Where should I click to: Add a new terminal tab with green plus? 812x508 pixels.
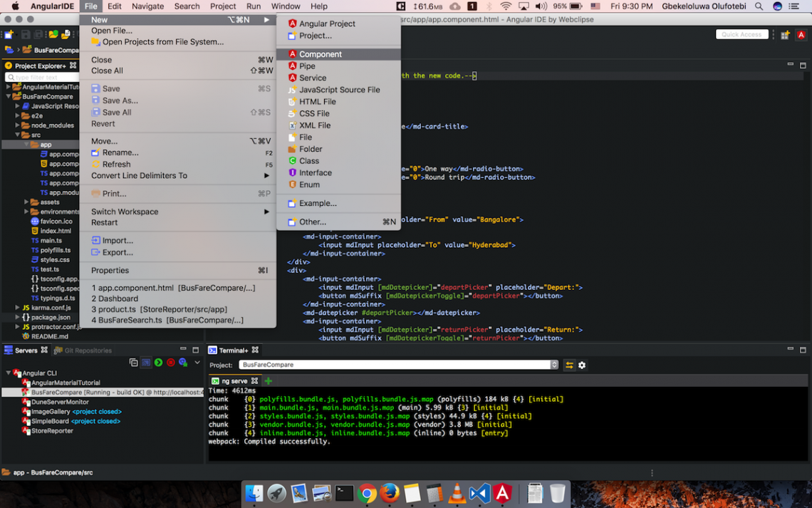(269, 381)
